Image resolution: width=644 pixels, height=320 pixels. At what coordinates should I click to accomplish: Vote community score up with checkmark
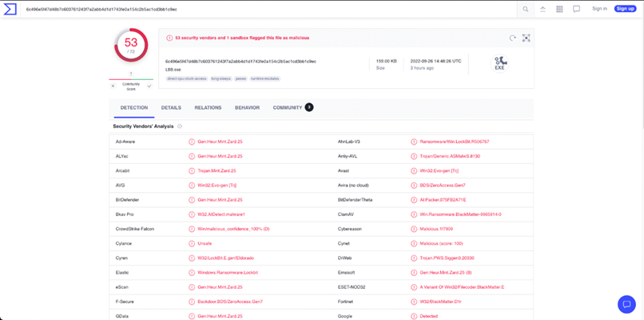[x=149, y=86]
